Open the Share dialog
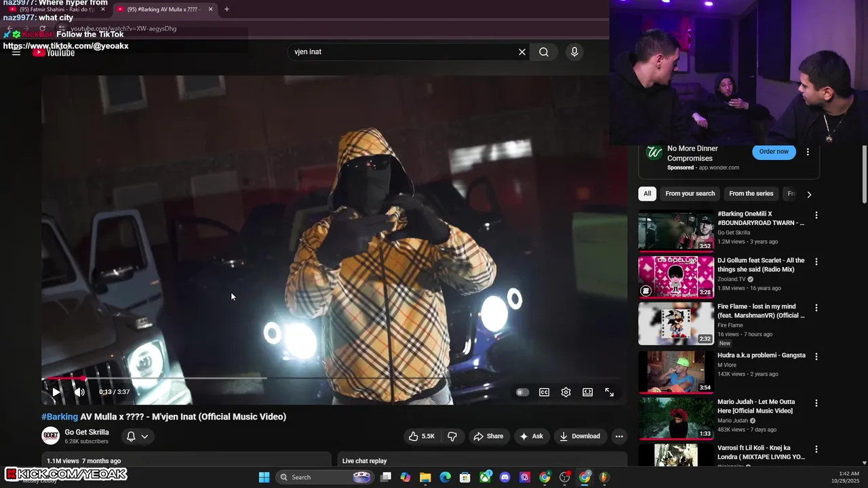This screenshot has width=868, height=488. (x=488, y=436)
